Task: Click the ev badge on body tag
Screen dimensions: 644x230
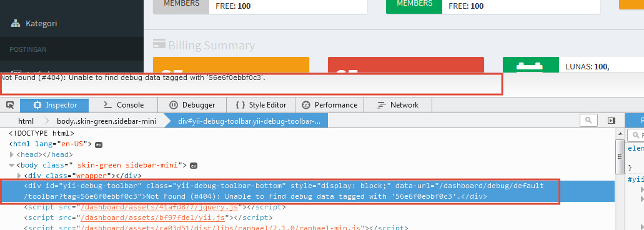Action: (x=194, y=166)
